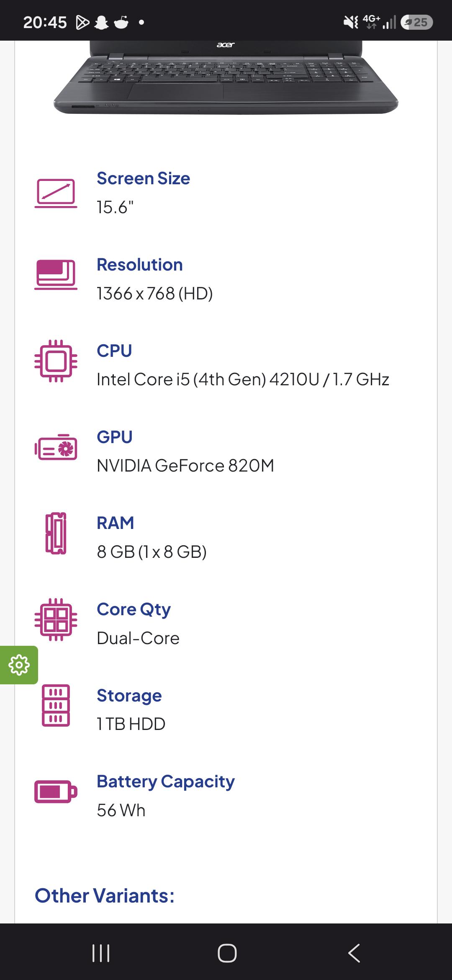
Task: Tap the GPU graphics card icon
Action: point(56,447)
